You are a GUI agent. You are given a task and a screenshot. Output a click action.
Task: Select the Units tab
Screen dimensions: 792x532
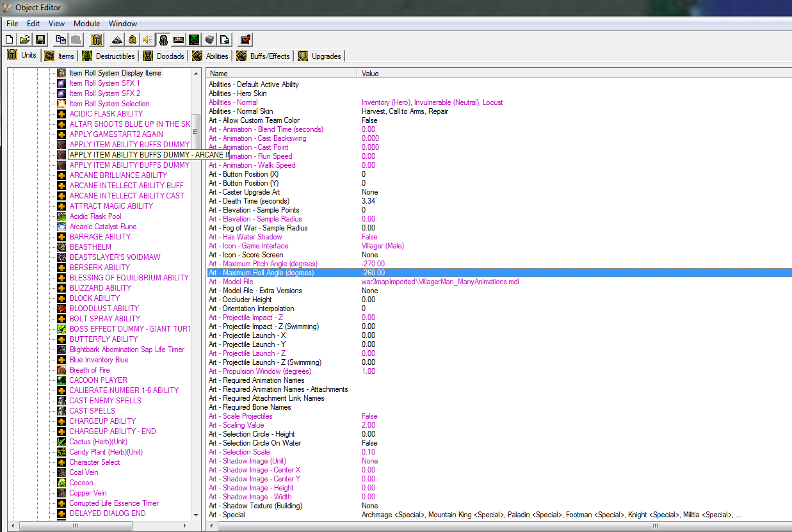(x=22, y=55)
